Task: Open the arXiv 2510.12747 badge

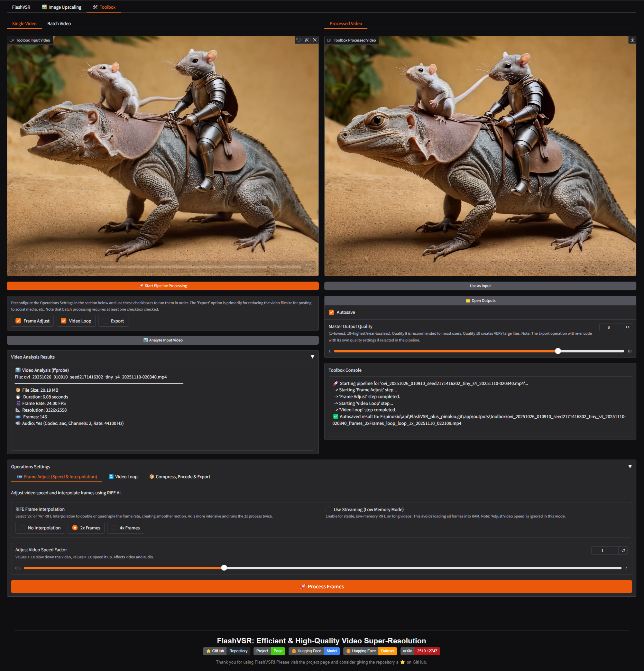Action: coord(420,651)
